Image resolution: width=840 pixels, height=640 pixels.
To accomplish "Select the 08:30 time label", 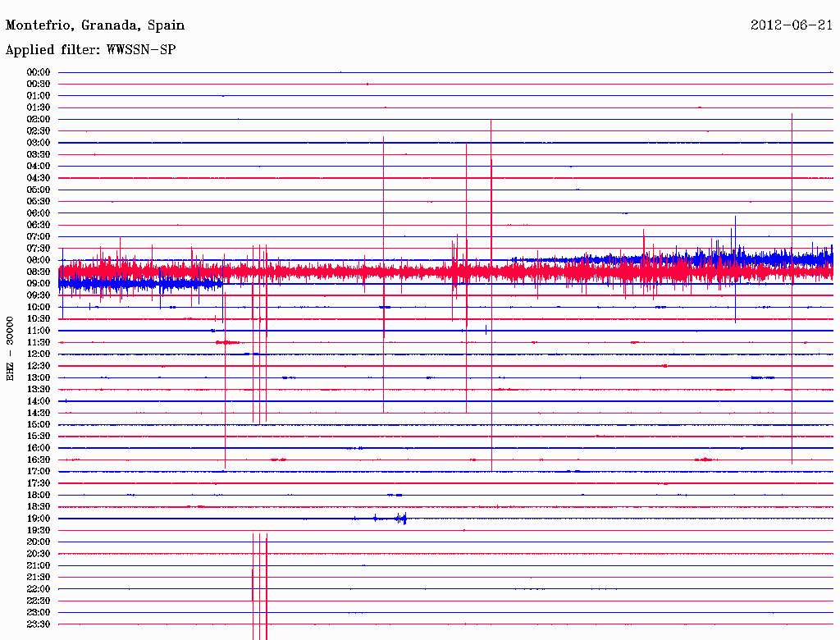I will (39, 272).
